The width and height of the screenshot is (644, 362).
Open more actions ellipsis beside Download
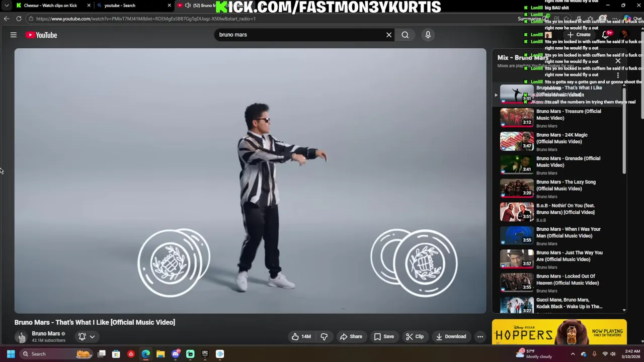[x=480, y=336]
